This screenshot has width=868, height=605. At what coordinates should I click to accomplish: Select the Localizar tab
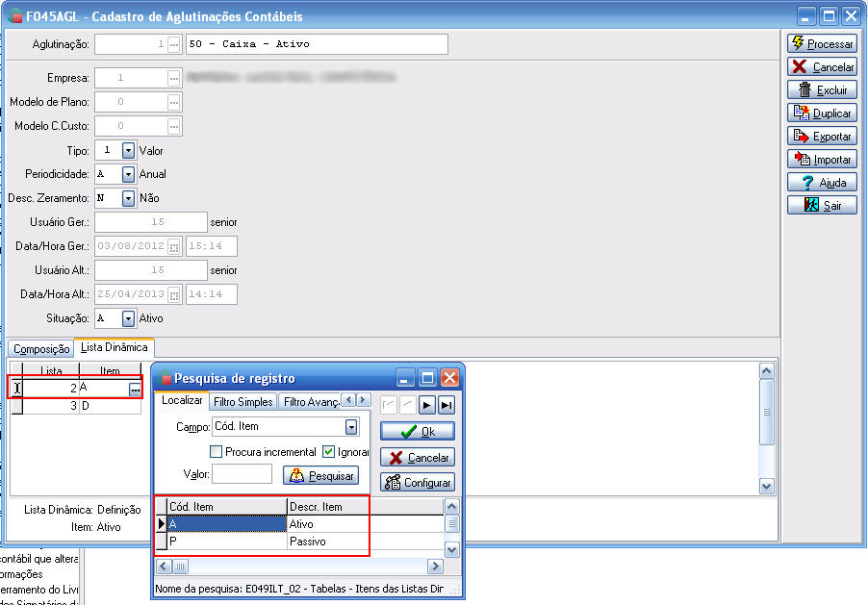(182, 401)
